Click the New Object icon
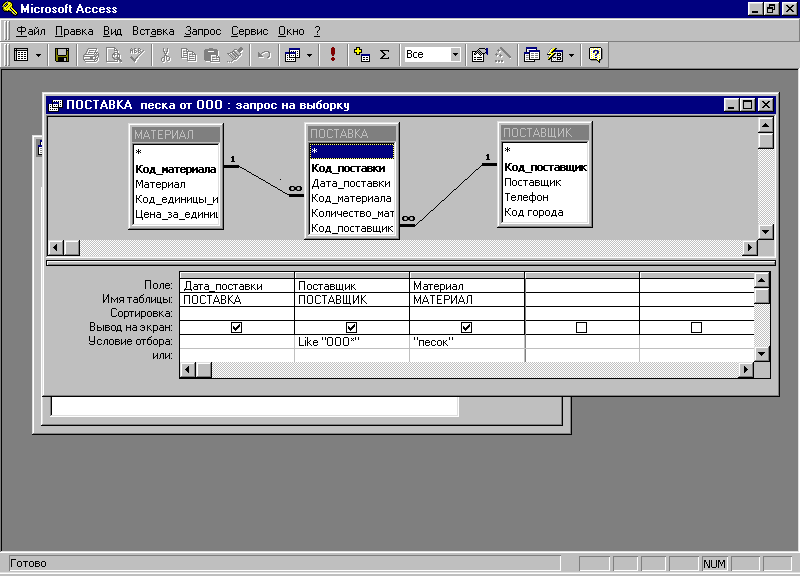The height and width of the screenshot is (576, 800). coord(555,55)
